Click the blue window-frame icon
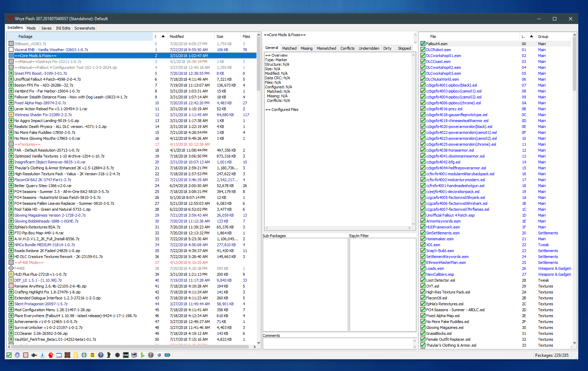The width and height of the screenshot is (588, 371). (59, 355)
